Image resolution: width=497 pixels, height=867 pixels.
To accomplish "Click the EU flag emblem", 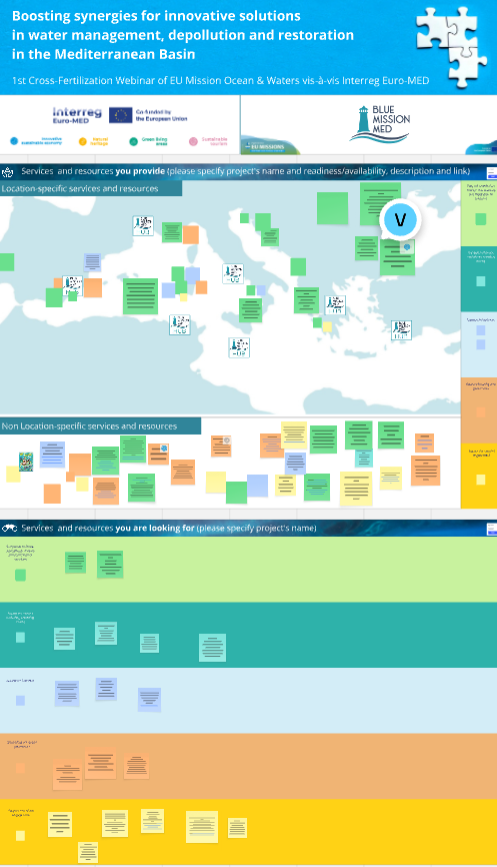I will [x=121, y=115].
